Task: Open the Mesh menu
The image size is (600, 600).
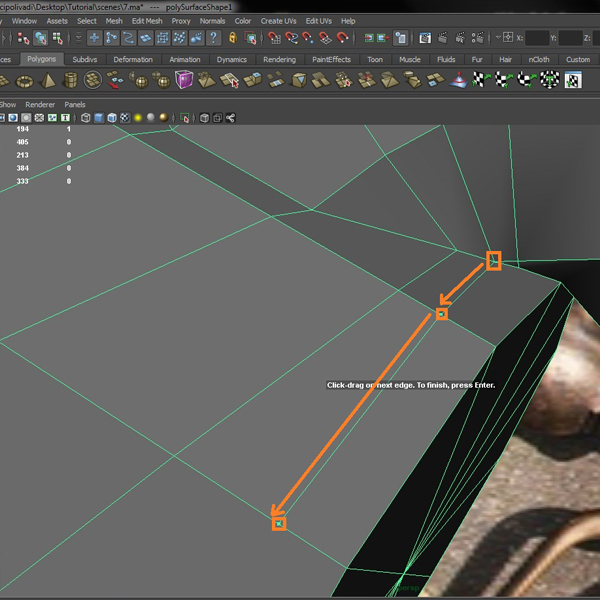Action: tap(114, 21)
